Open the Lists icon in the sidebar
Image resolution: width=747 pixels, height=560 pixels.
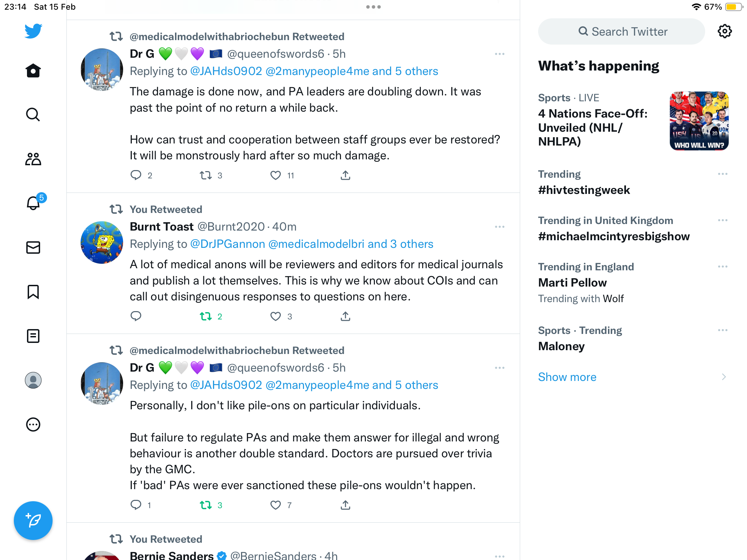pos(33,336)
